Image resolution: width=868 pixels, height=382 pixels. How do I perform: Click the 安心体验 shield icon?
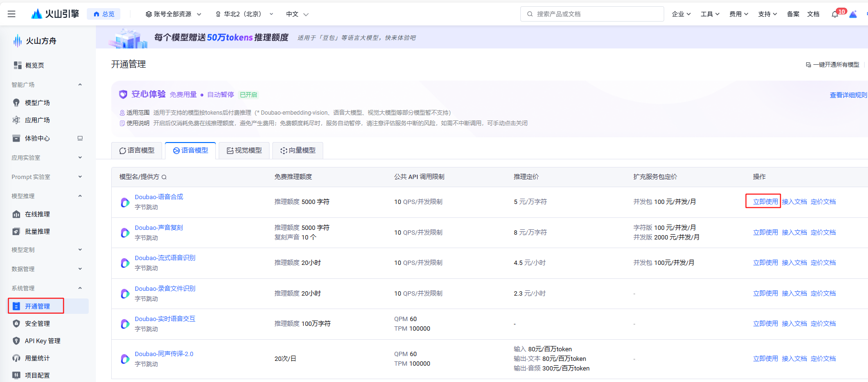click(123, 95)
